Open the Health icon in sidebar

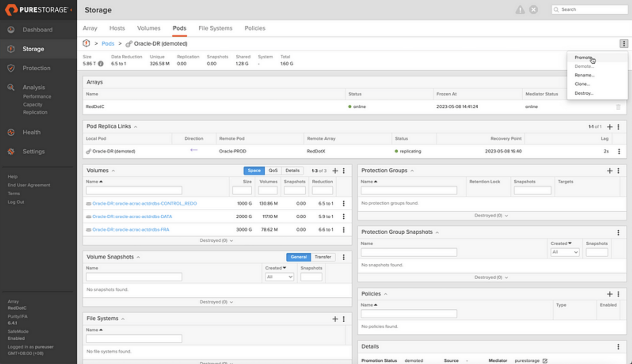[x=11, y=132]
